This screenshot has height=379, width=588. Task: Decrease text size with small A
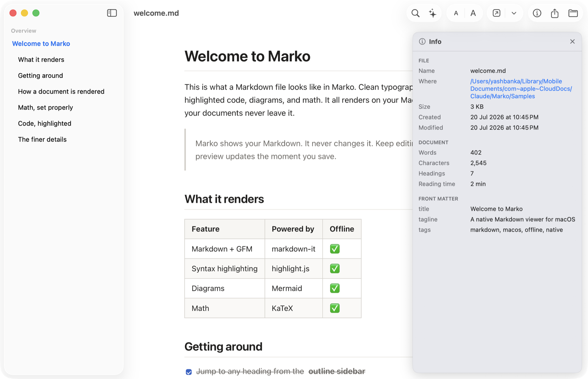pos(456,13)
